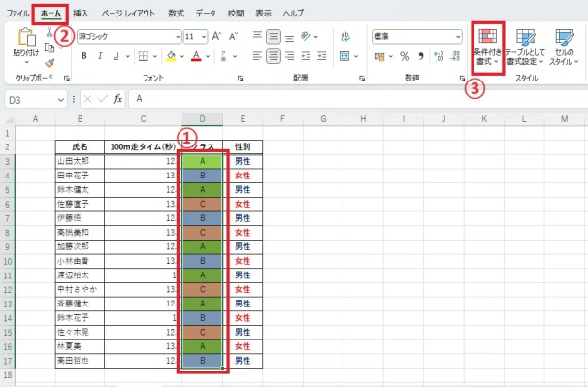Screen dimensions: 588x387
Task: Click the Borders icon
Action: pyautogui.click(x=144, y=56)
